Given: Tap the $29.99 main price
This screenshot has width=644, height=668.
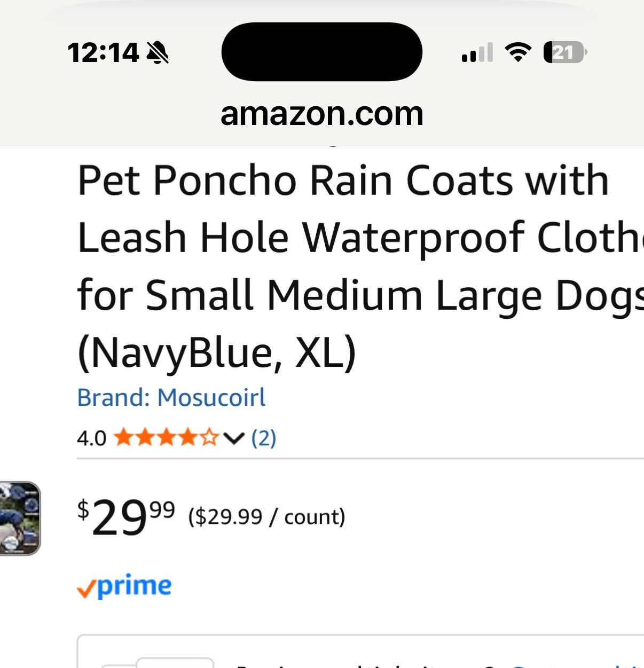Looking at the screenshot, I should coord(127,516).
